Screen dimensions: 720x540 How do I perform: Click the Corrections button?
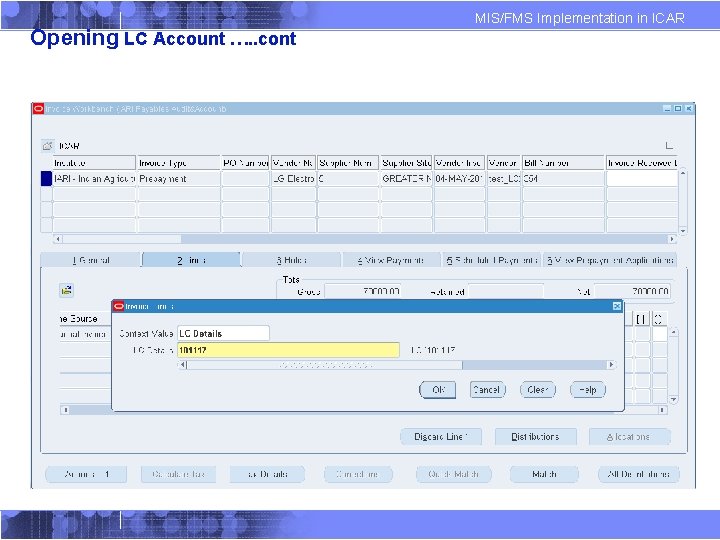pyautogui.click(x=358, y=474)
